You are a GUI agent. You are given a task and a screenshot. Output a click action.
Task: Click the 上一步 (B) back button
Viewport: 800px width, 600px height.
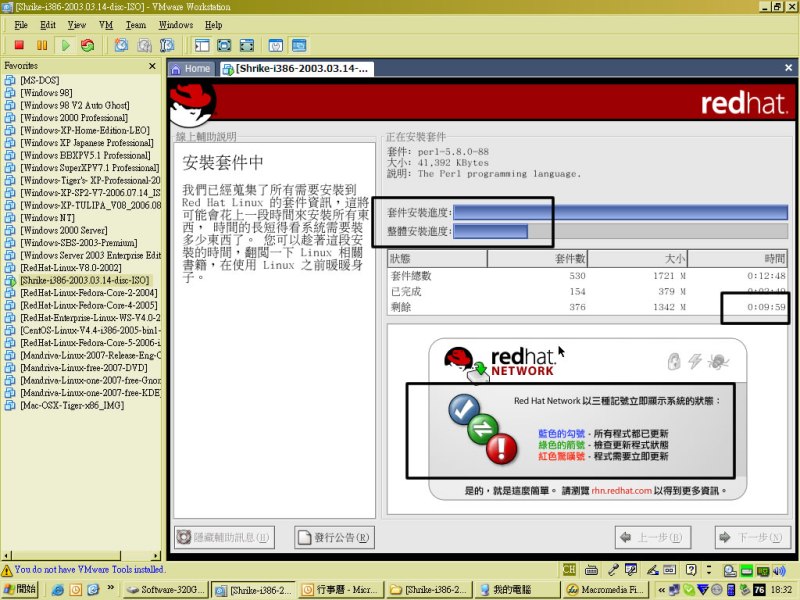click(653, 537)
